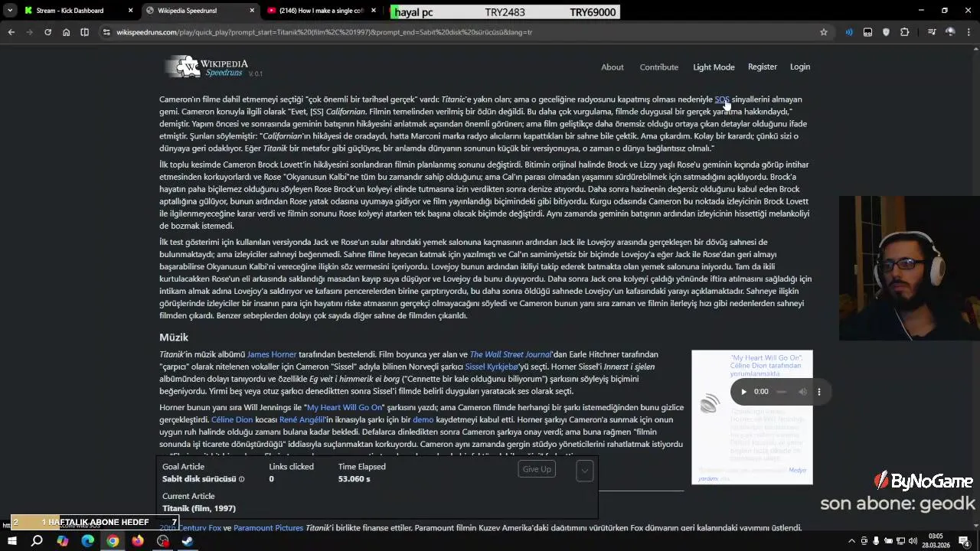The width and height of the screenshot is (980, 551).
Task: Open the tab search dropdown arrow
Action: 9,11
